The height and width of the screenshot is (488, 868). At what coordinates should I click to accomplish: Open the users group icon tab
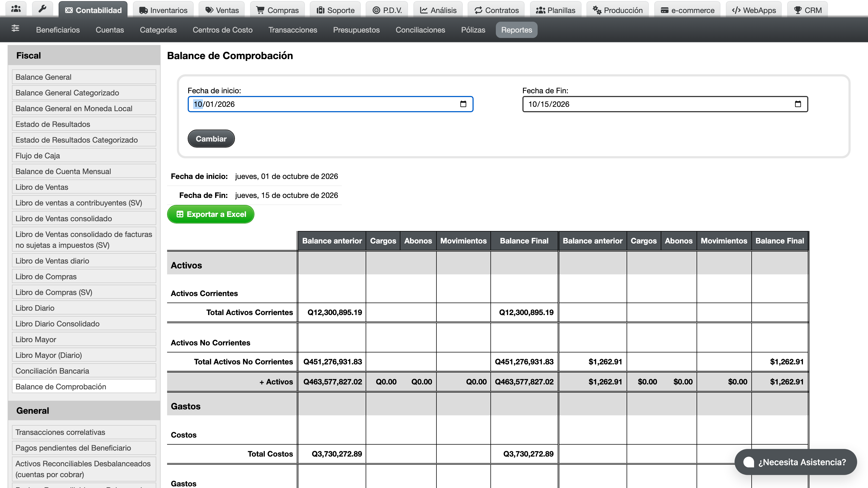[16, 9]
